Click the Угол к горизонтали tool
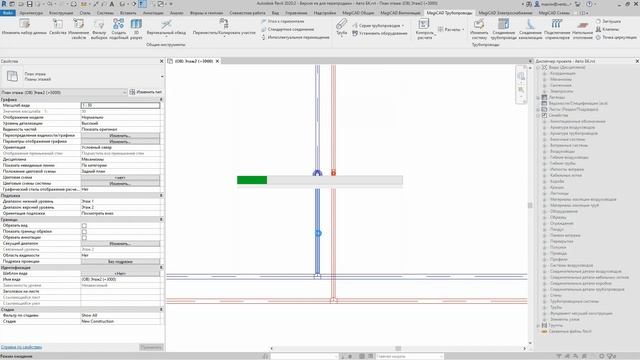This screenshot has height=360, width=640. (283, 21)
